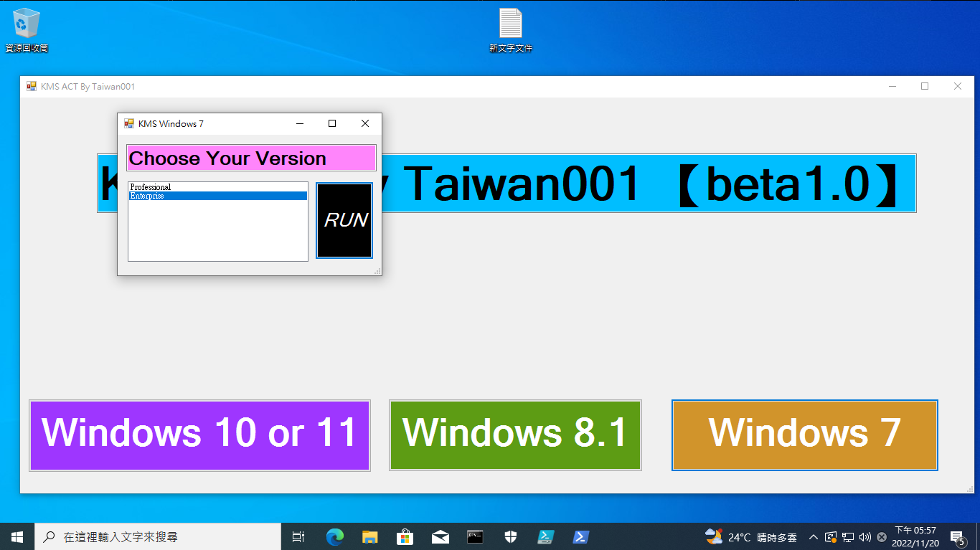
Task: Open Task View from the taskbar
Action: pos(298,536)
